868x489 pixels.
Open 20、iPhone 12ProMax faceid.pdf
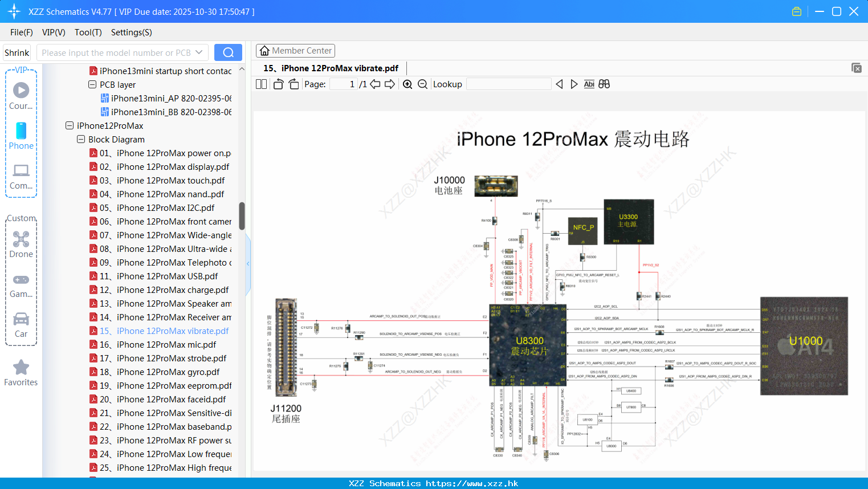coord(157,399)
